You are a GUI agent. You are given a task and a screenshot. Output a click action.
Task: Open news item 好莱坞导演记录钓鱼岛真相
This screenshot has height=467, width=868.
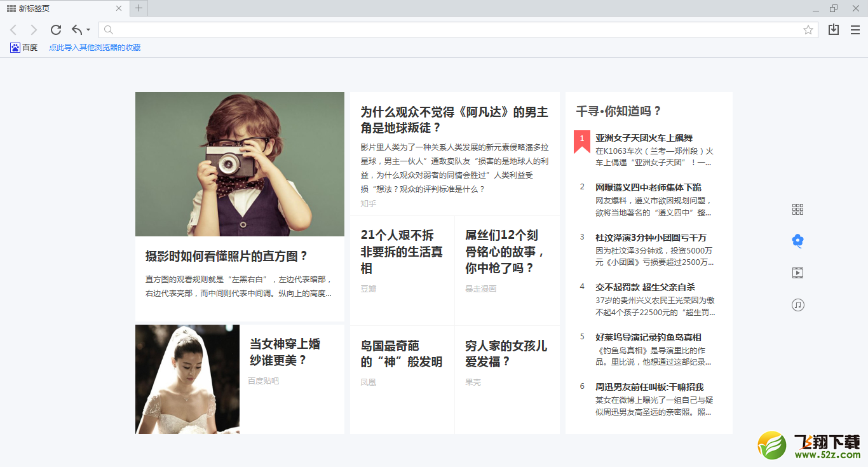click(x=648, y=337)
